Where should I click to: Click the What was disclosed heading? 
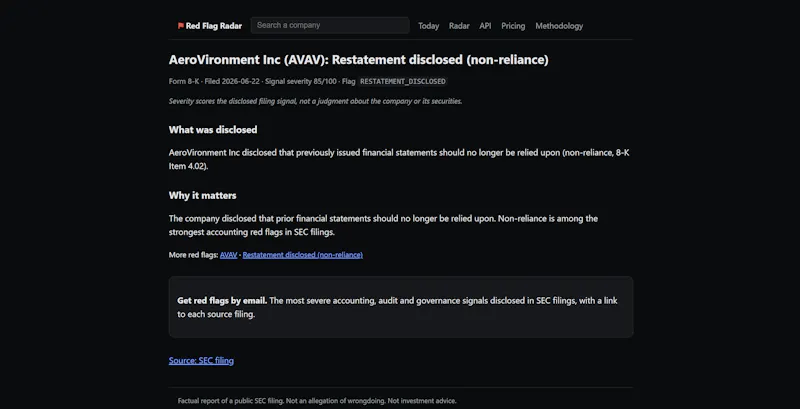(213, 130)
